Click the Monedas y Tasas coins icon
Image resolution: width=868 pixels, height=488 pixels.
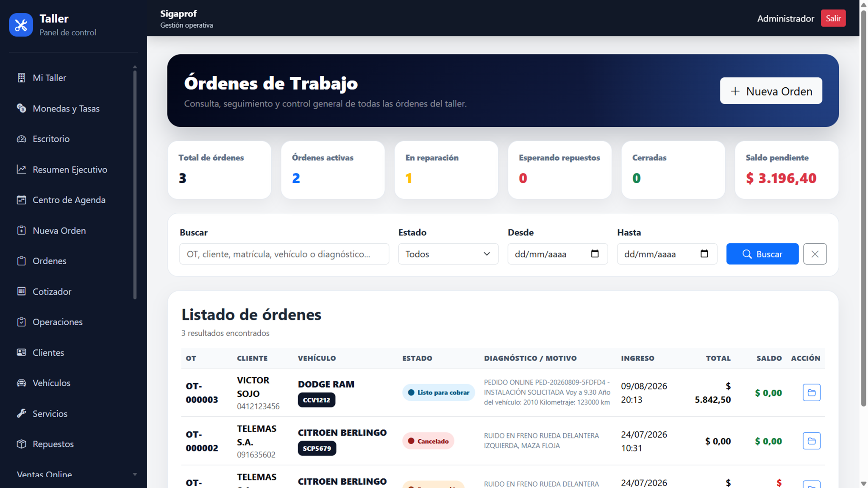pyautogui.click(x=21, y=108)
